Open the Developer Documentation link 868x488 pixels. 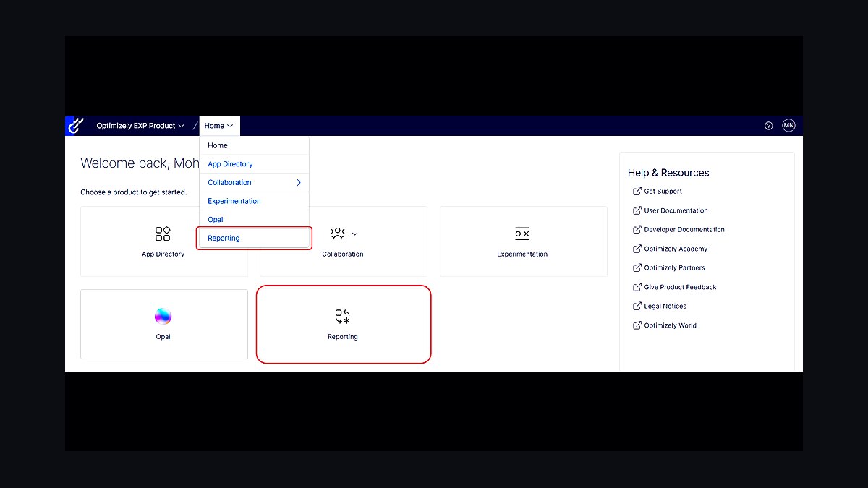[x=684, y=230]
